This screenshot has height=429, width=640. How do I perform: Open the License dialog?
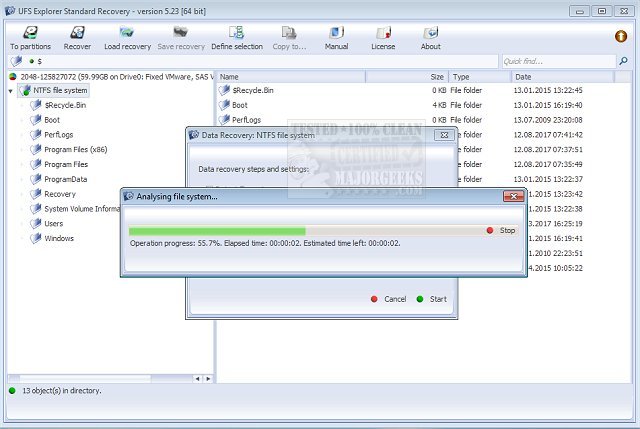(383, 38)
